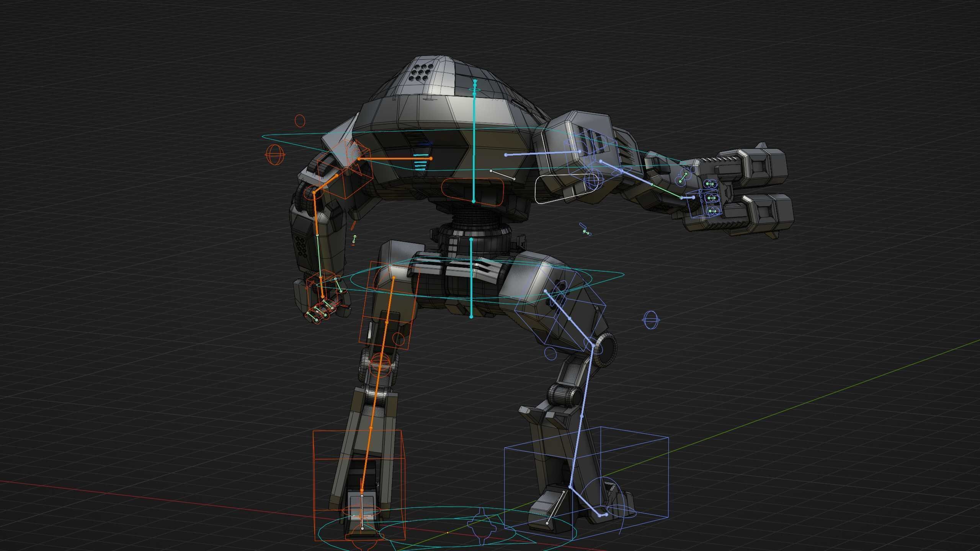
Task: Select the floating orange wire sphere control
Action: click(x=276, y=155)
